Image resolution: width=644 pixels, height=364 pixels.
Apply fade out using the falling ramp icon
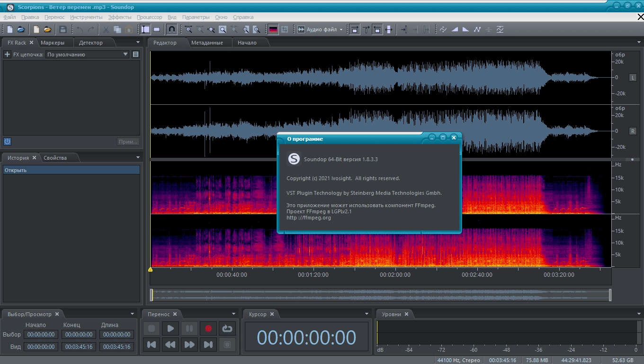pos(466,29)
